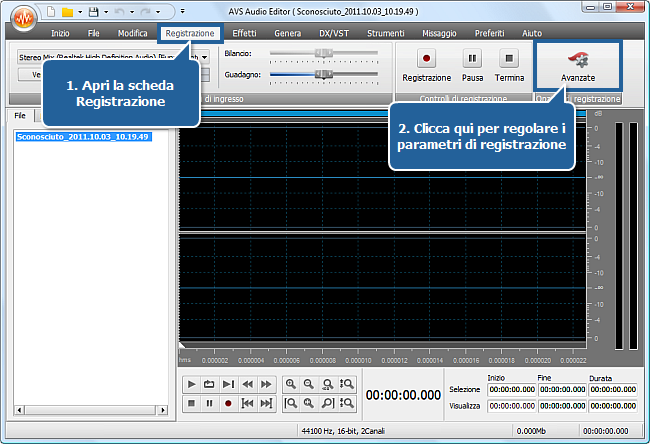The image size is (650, 444).
Task: Open the DX/VST ribbon tab
Action: 333,33
